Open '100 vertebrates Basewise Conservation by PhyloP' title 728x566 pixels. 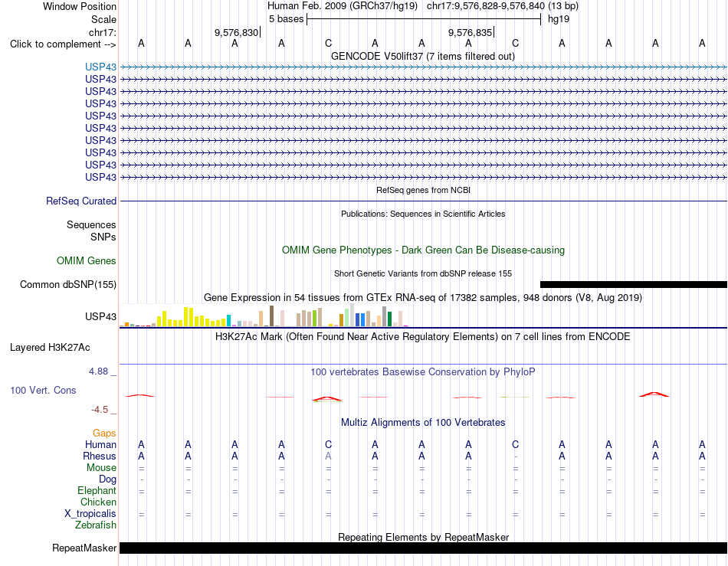pos(422,371)
